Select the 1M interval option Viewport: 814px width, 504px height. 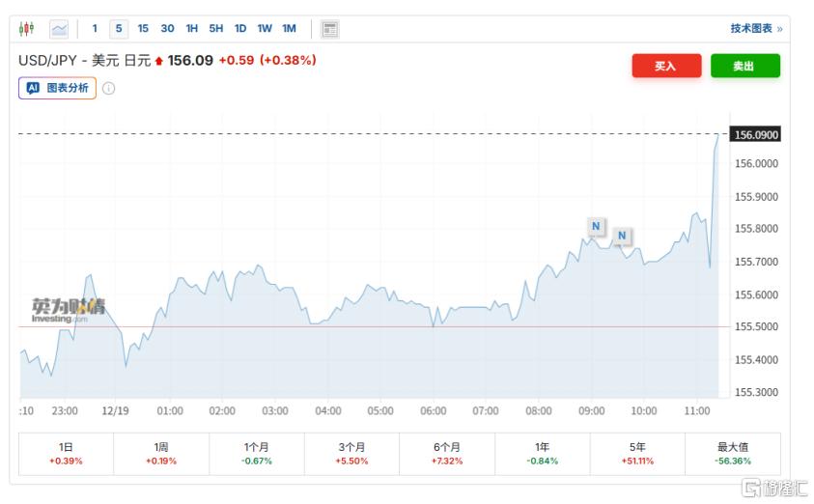pyautogui.click(x=289, y=29)
